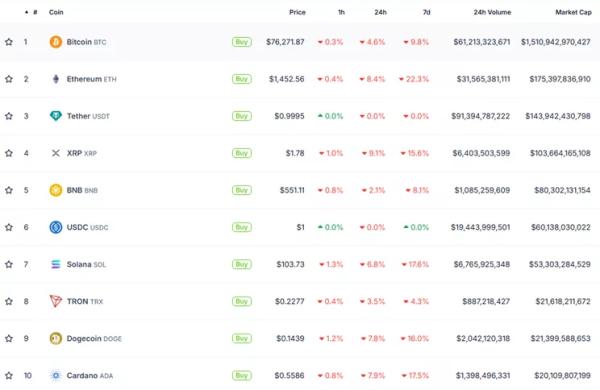Open the Cardano ADA coin link

pyautogui.click(x=90, y=375)
